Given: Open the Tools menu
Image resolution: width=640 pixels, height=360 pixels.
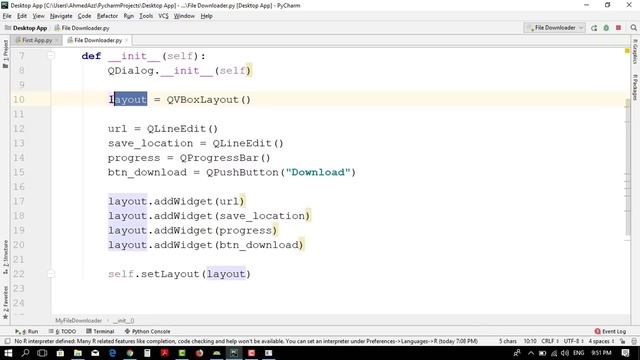Looking at the screenshot, I should pos(146,16).
